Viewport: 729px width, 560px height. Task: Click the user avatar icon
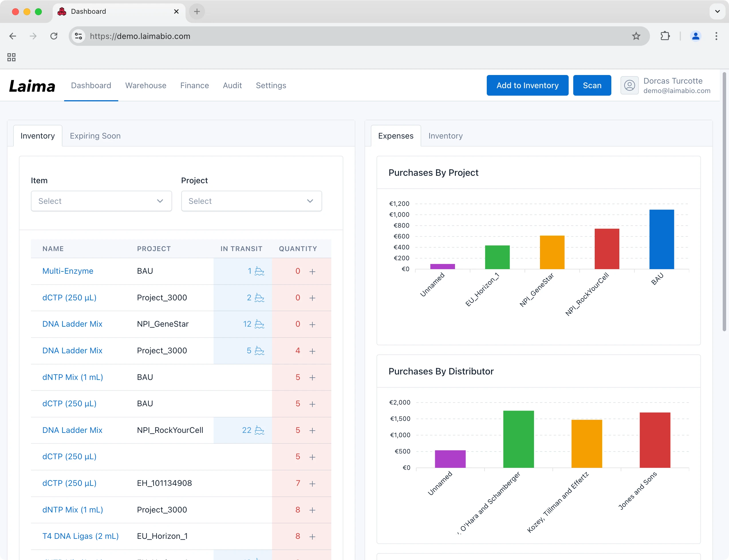point(629,85)
